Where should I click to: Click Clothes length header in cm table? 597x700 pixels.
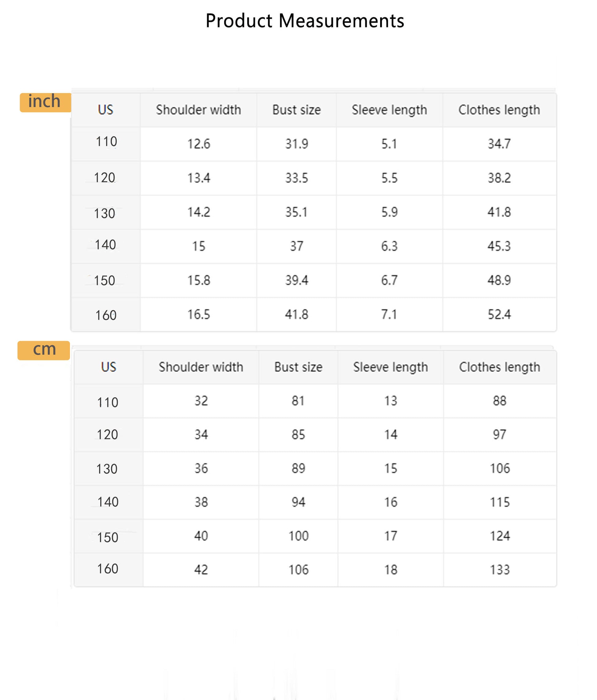click(499, 367)
